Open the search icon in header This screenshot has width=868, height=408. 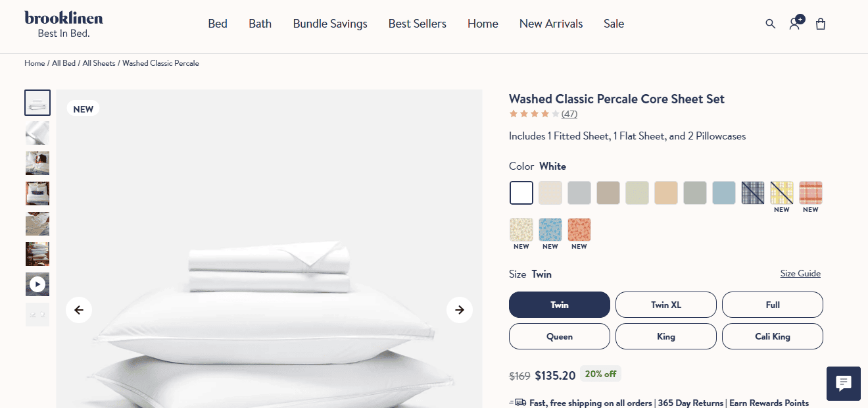coord(771,24)
